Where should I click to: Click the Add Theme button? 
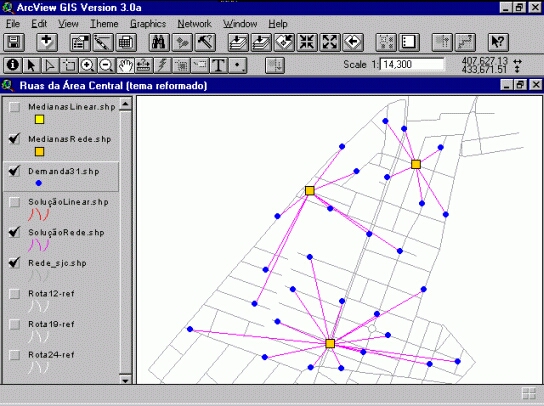pyautogui.click(x=46, y=42)
